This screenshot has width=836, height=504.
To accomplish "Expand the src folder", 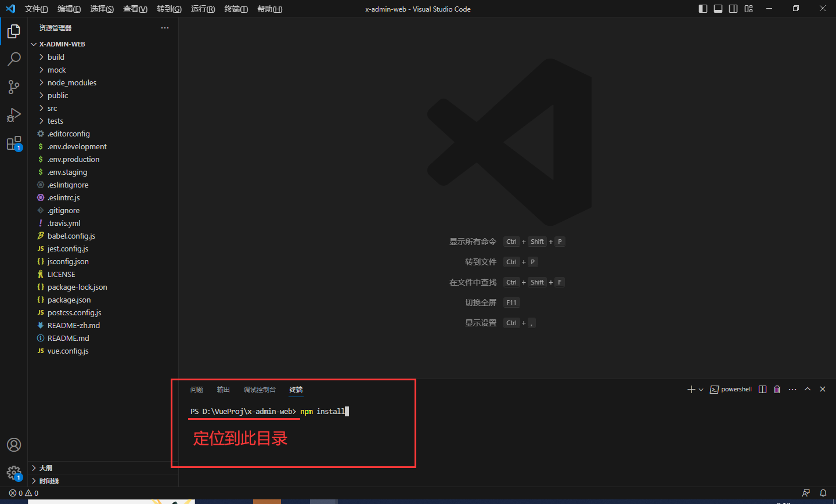I will (x=103, y=108).
